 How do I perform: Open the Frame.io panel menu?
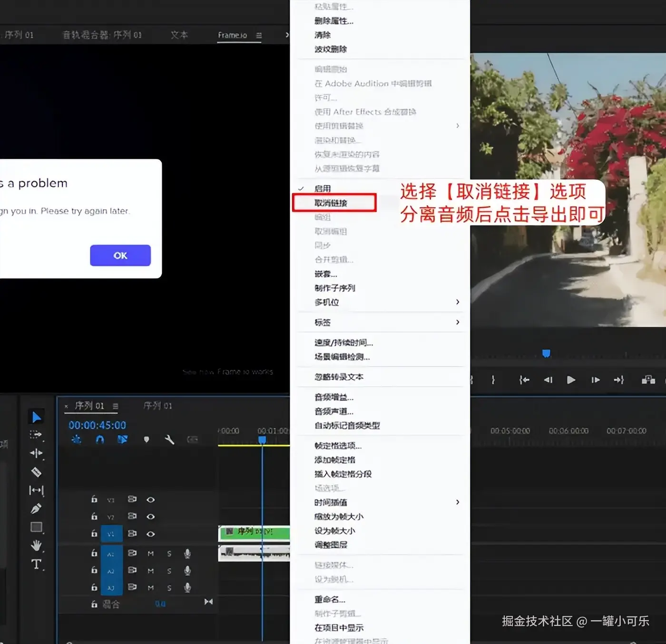point(259,35)
